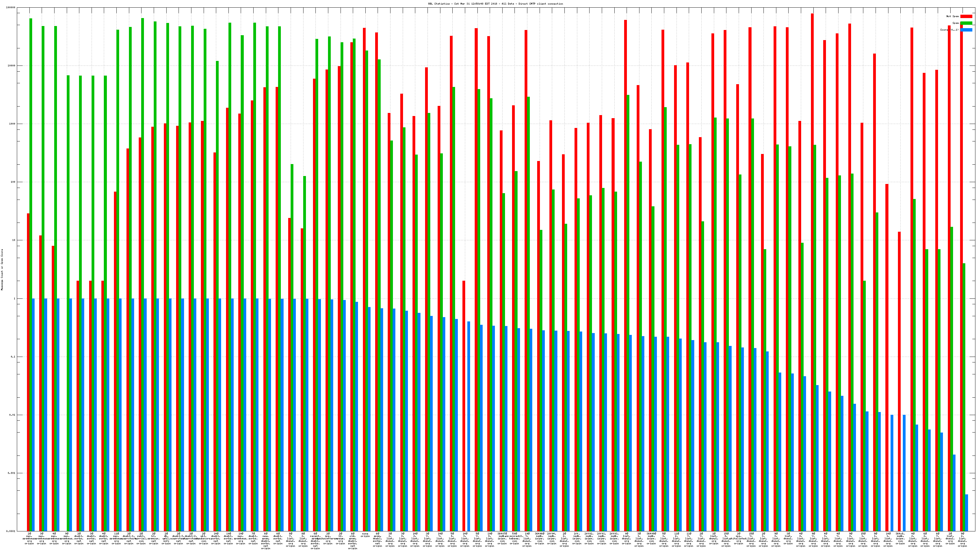Click the red Not Spam bar of first category
980x551 pixels.
[x=28, y=372]
